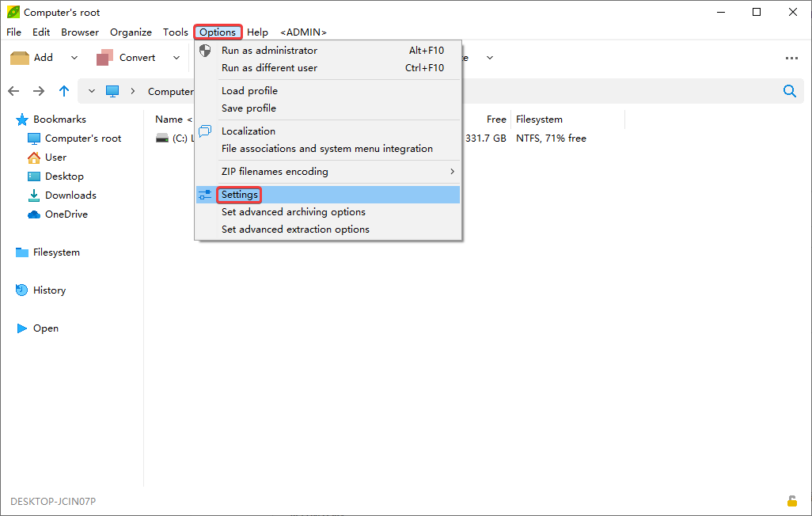Click the Convert toolbar icon
812x516 pixels.
click(x=104, y=58)
